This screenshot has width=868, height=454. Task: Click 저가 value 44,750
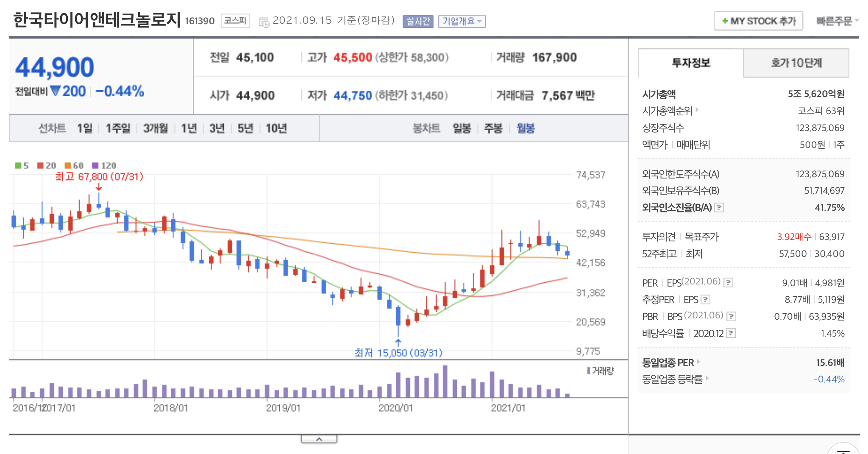click(353, 95)
